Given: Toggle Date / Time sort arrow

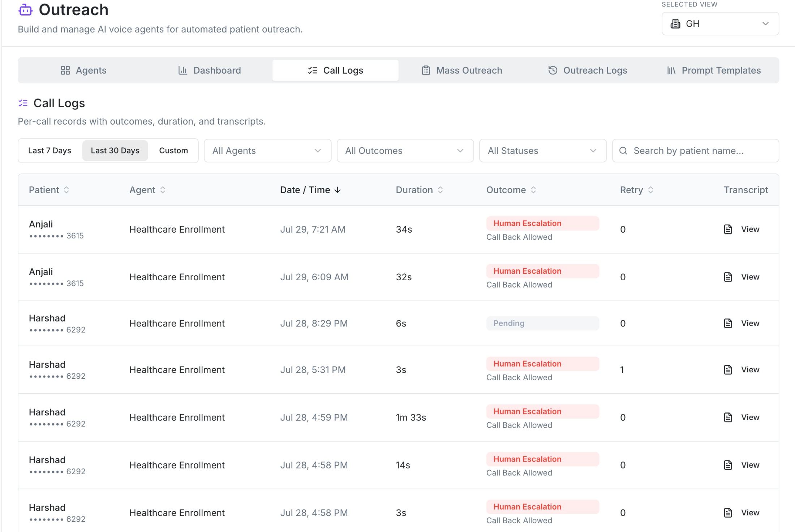Looking at the screenshot, I should pos(338,190).
